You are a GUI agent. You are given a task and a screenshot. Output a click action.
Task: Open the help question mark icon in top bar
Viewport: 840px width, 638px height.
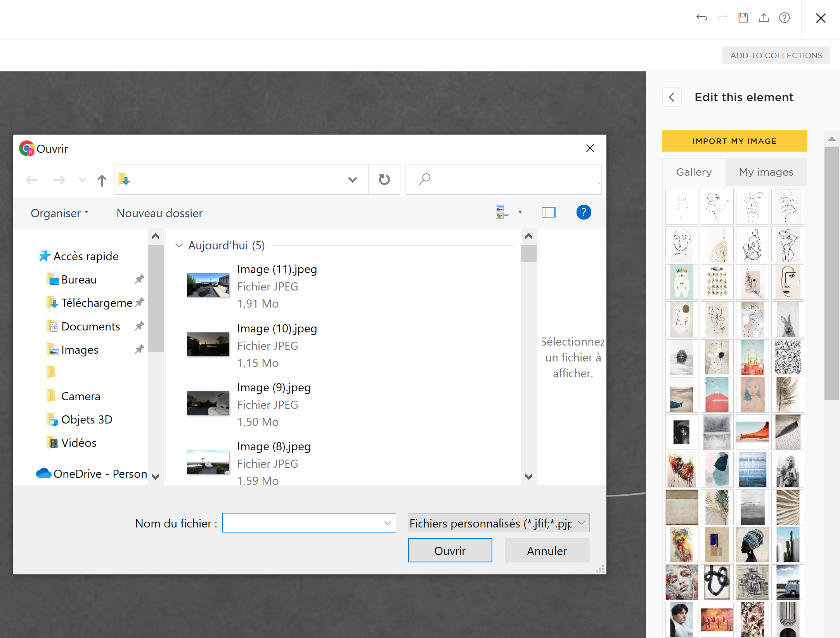pyautogui.click(x=784, y=18)
